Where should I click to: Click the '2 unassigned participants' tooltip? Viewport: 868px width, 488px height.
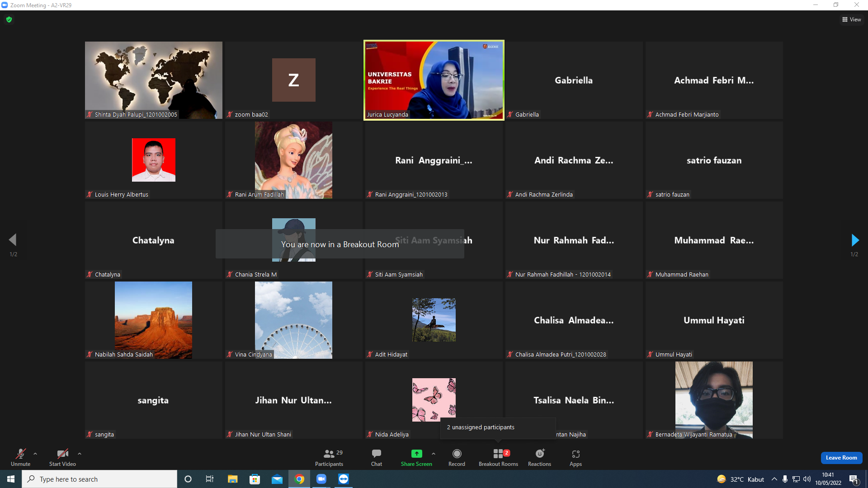pos(498,427)
